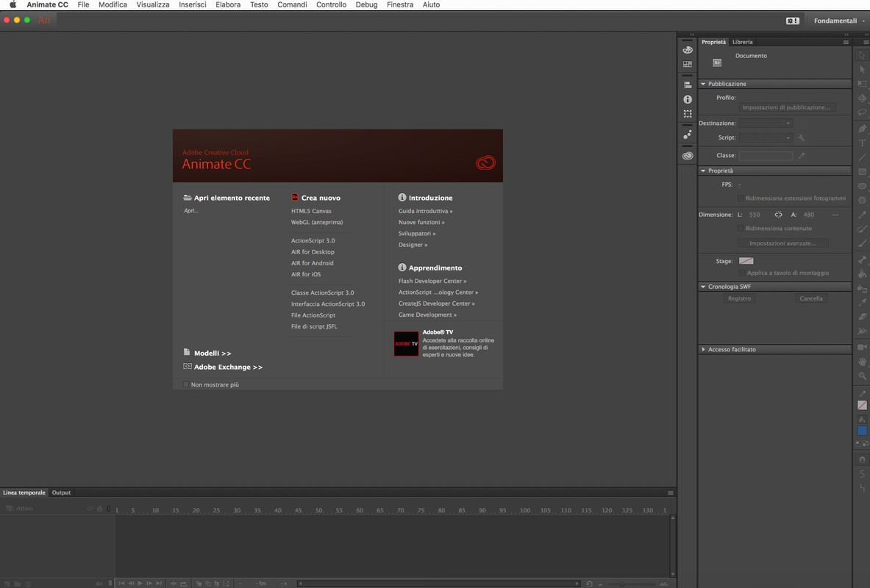Create new ActionScript 3.0 document

[313, 241]
